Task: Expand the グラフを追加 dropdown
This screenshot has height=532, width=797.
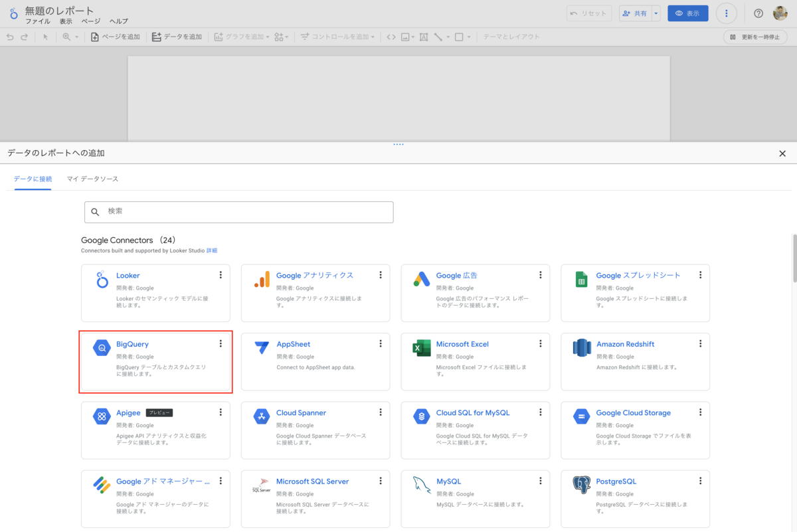Action: (268, 37)
